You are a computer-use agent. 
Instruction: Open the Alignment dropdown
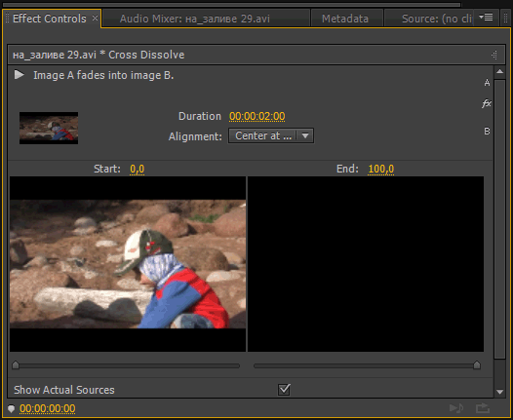(x=271, y=135)
